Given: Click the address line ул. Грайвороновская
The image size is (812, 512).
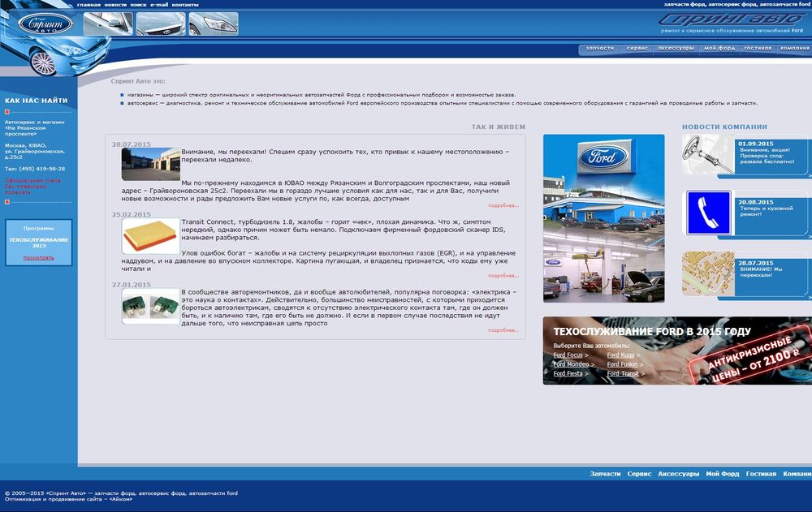Looking at the screenshot, I should tap(35, 151).
